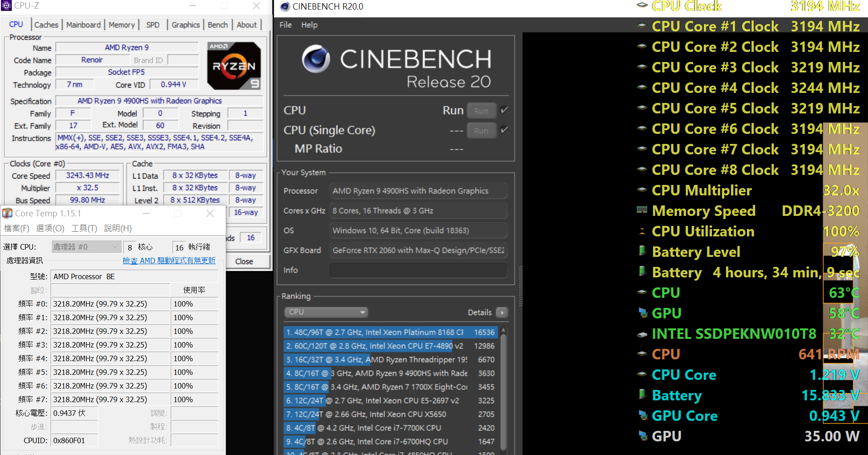Open the SPD tab in CPU-Z
The height and width of the screenshot is (455, 868).
tap(153, 25)
